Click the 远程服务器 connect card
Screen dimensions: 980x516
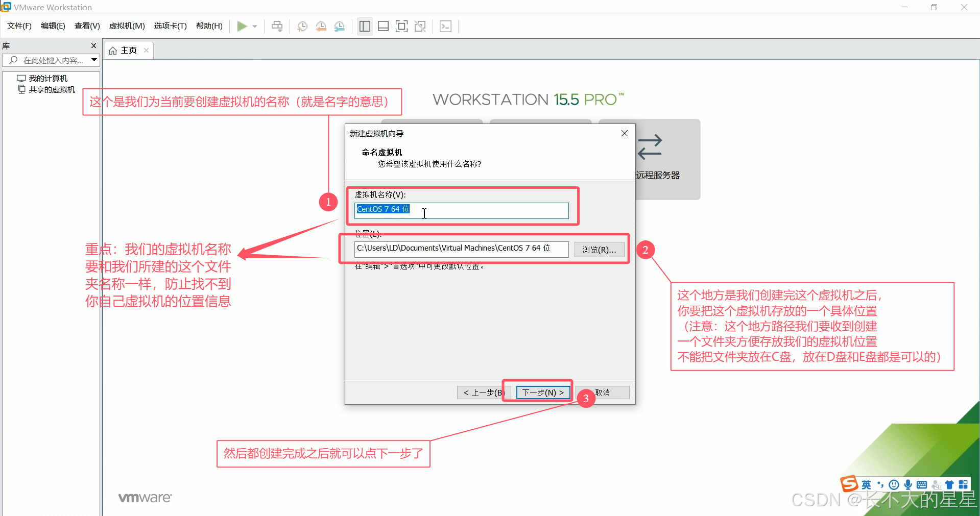point(668,159)
